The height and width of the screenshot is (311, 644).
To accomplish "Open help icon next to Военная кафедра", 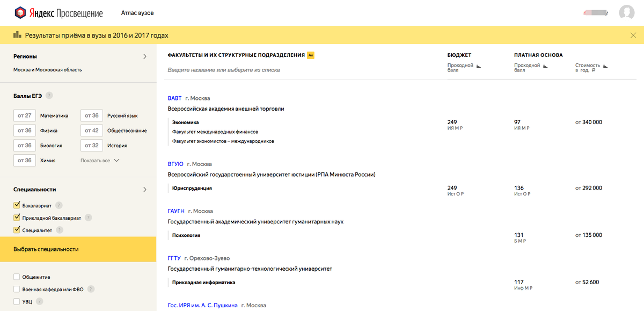I will [91, 289].
